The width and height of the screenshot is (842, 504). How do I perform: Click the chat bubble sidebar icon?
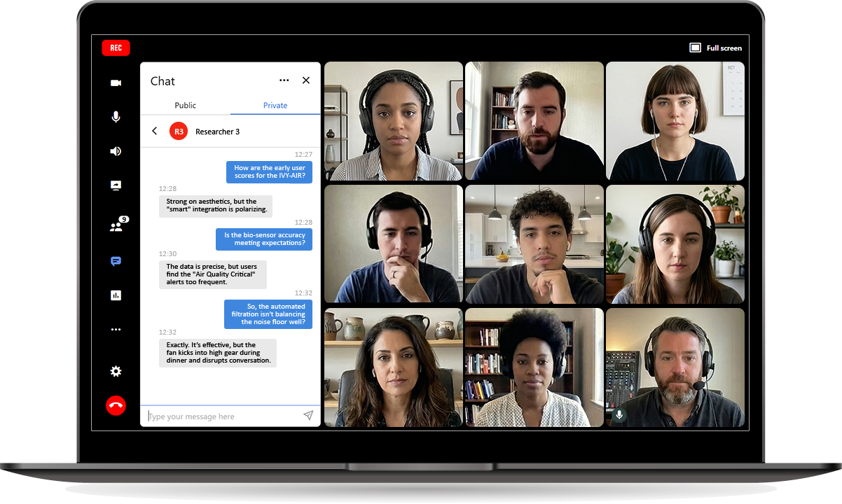coord(116,261)
